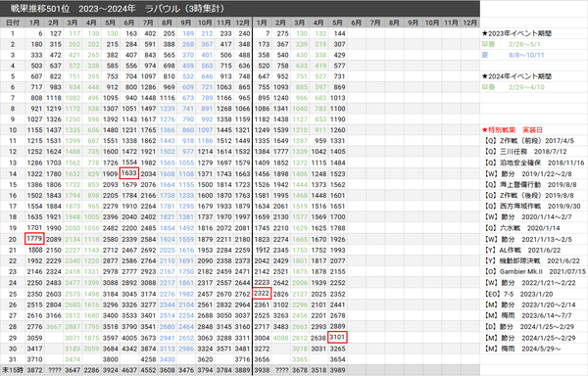The height and width of the screenshot is (376, 588).
Task: Select the blue value 3430
Action: [167, 359]
